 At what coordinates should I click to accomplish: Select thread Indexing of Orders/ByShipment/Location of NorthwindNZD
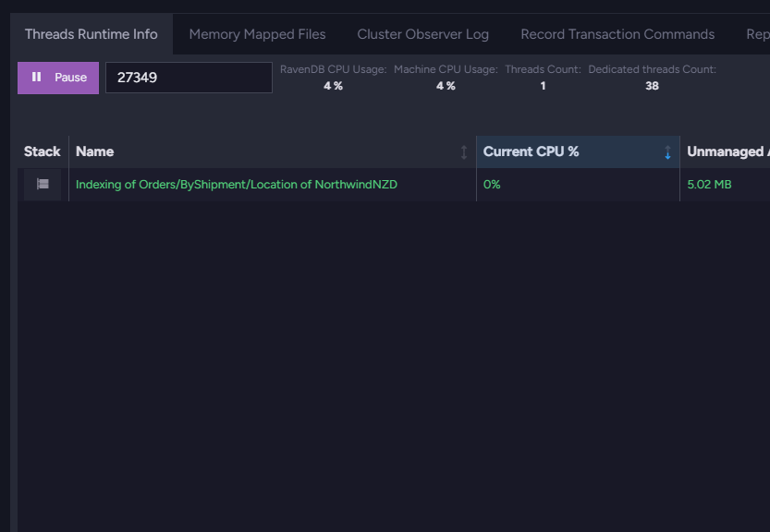coord(237,185)
